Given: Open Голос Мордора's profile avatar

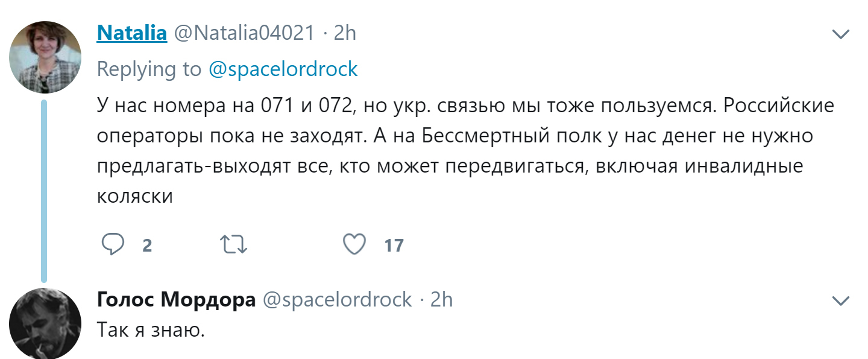Looking at the screenshot, I should coord(45,323).
